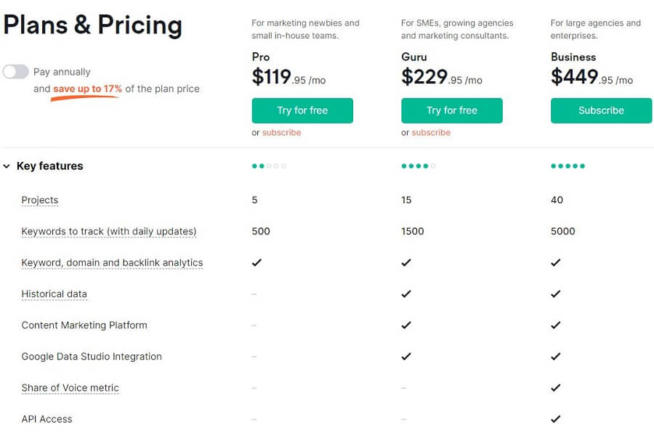Click the Projects feature label
Image resolution: width=654 pixels, height=432 pixels.
coord(40,200)
